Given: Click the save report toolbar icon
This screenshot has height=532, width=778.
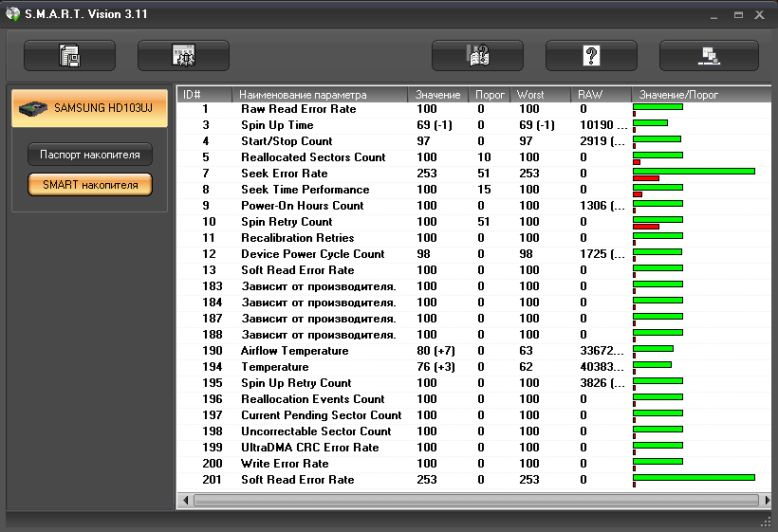Looking at the screenshot, I should coord(69,56).
